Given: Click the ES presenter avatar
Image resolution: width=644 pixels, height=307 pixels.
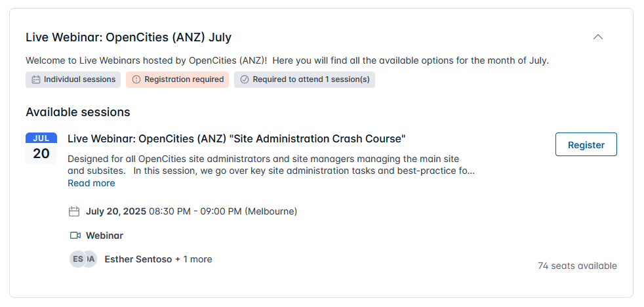Looking at the screenshot, I should [x=77, y=259].
